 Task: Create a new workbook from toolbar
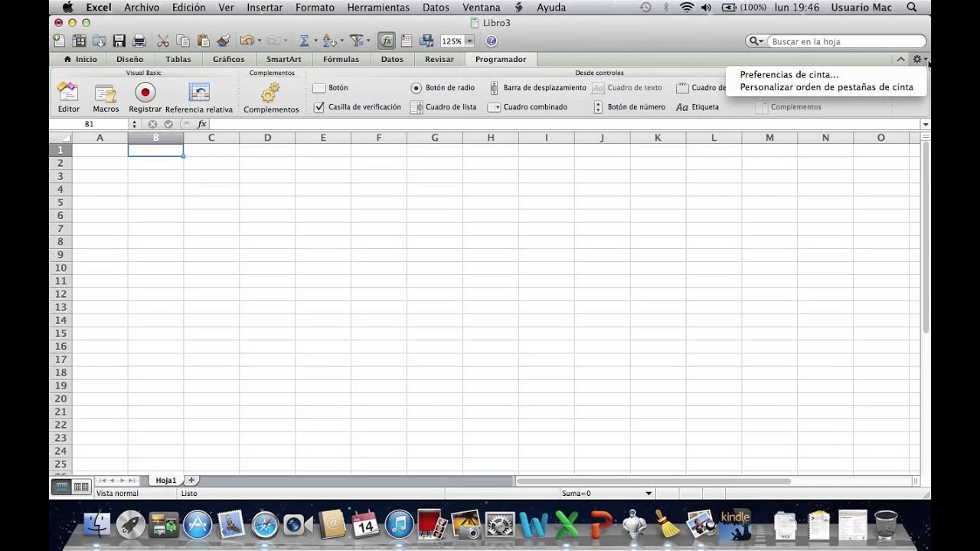point(59,41)
